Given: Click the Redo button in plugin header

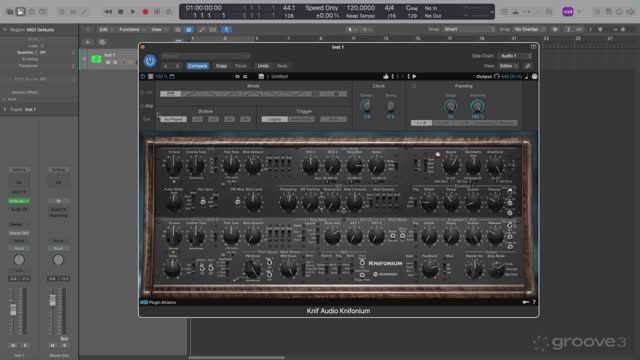Looking at the screenshot, I should click(282, 66).
